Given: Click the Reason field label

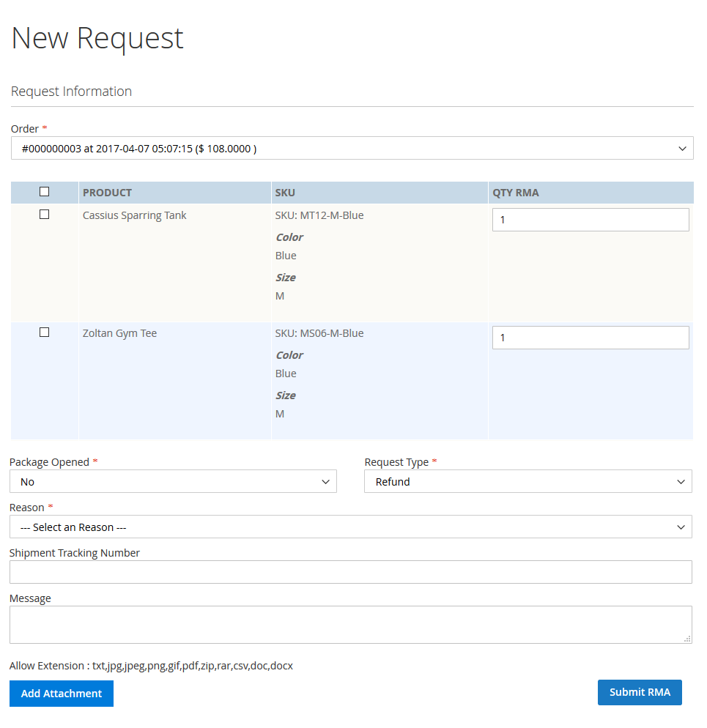Looking at the screenshot, I should pos(27,508).
